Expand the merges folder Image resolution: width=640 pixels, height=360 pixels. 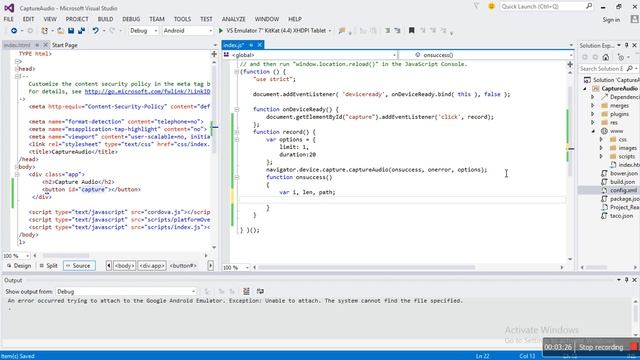pyautogui.click(x=593, y=105)
